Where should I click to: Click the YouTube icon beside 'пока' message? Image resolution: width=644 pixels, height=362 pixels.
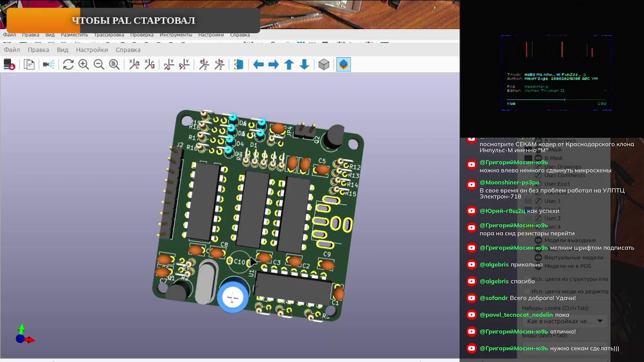(x=471, y=315)
